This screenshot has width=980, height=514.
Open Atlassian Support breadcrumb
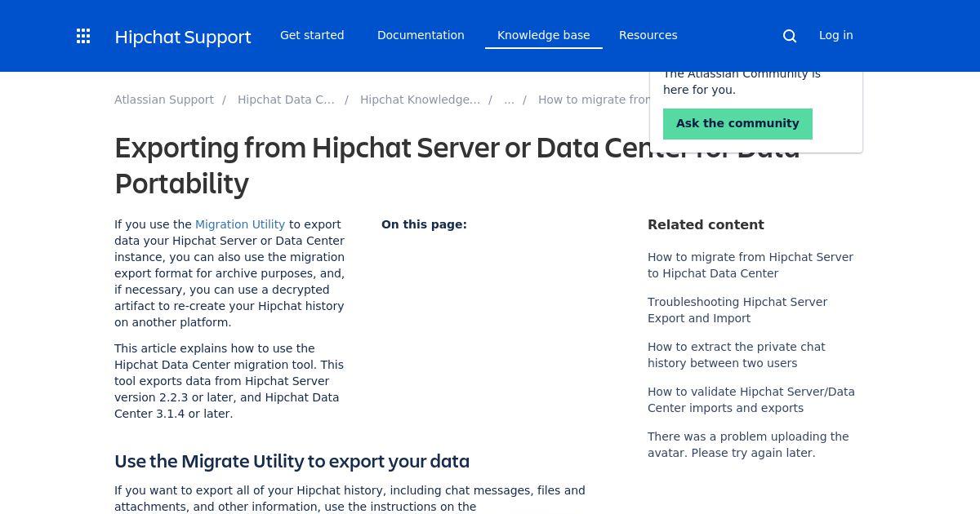click(x=164, y=100)
